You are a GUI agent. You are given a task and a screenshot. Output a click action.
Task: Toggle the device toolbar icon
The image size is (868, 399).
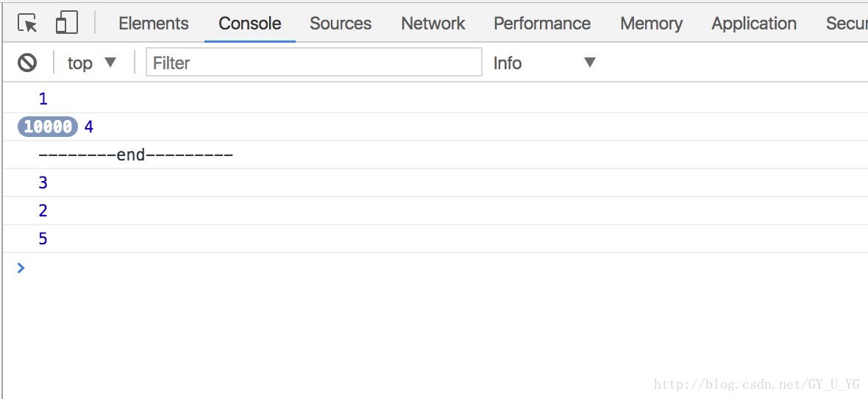(x=66, y=23)
